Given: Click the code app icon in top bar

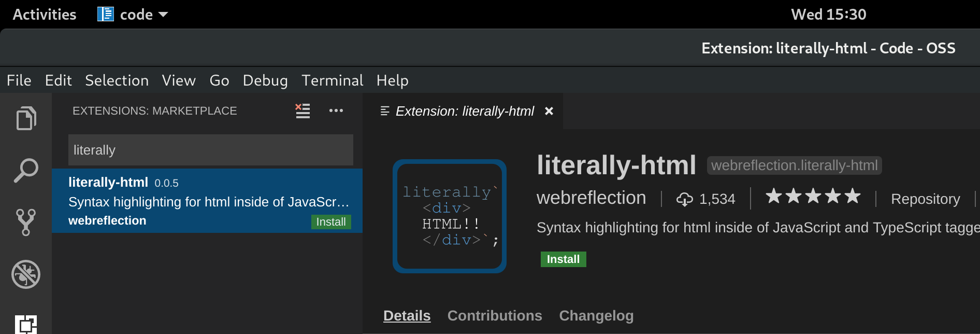Looking at the screenshot, I should (x=106, y=15).
